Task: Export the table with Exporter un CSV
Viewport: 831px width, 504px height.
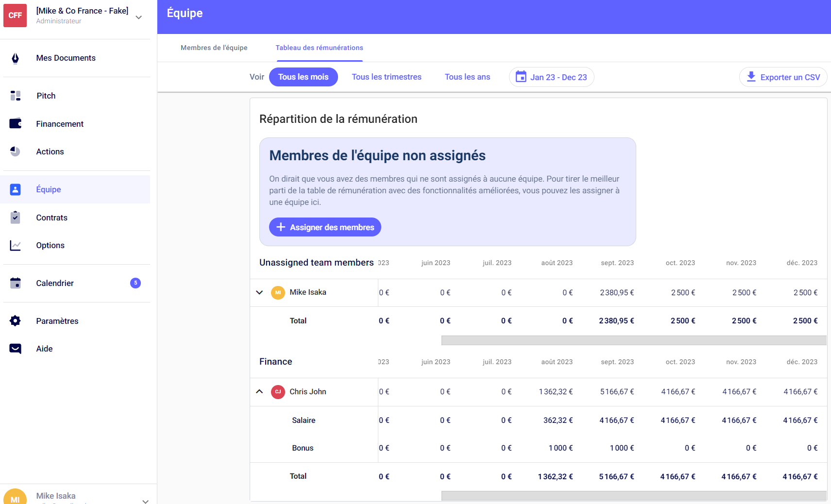Action: [x=783, y=77]
